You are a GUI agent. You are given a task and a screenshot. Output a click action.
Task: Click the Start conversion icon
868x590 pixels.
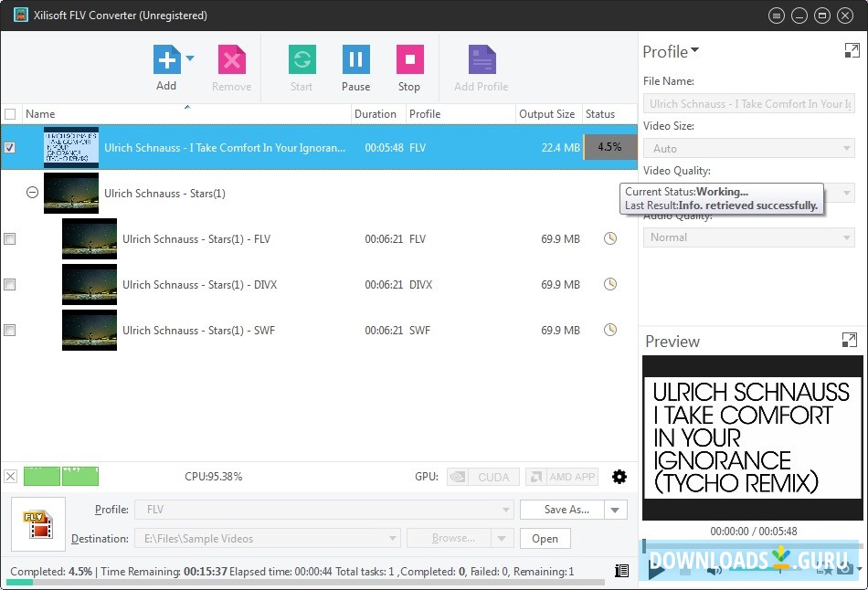tap(302, 60)
